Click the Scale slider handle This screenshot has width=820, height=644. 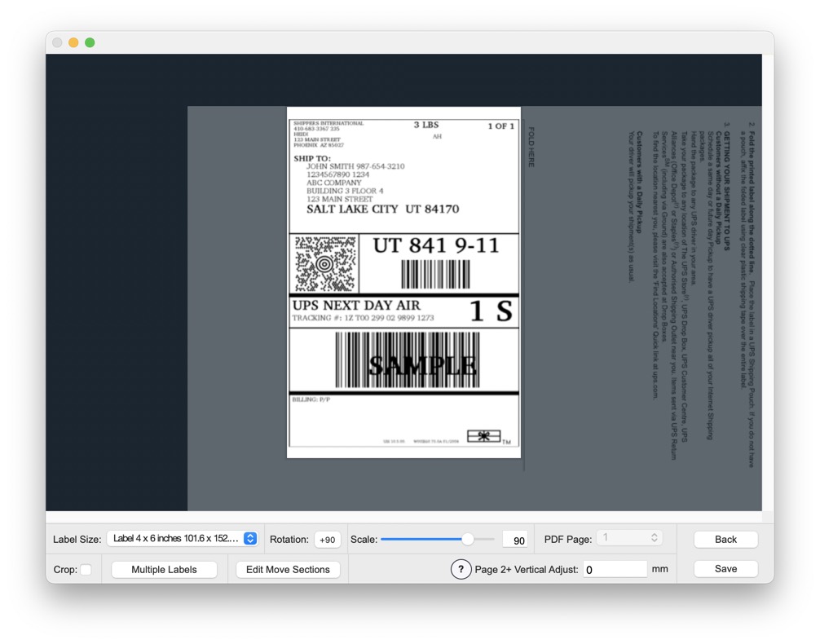coord(468,539)
